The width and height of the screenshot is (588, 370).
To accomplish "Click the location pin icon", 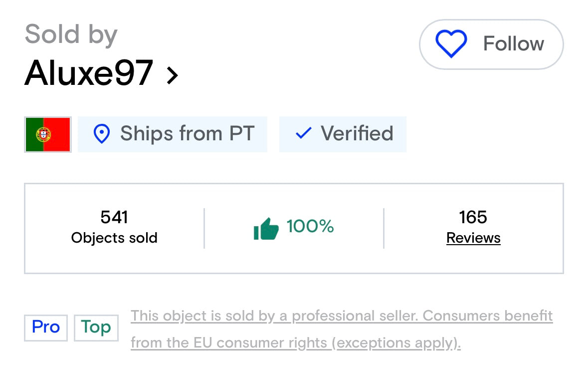I will 102,134.
